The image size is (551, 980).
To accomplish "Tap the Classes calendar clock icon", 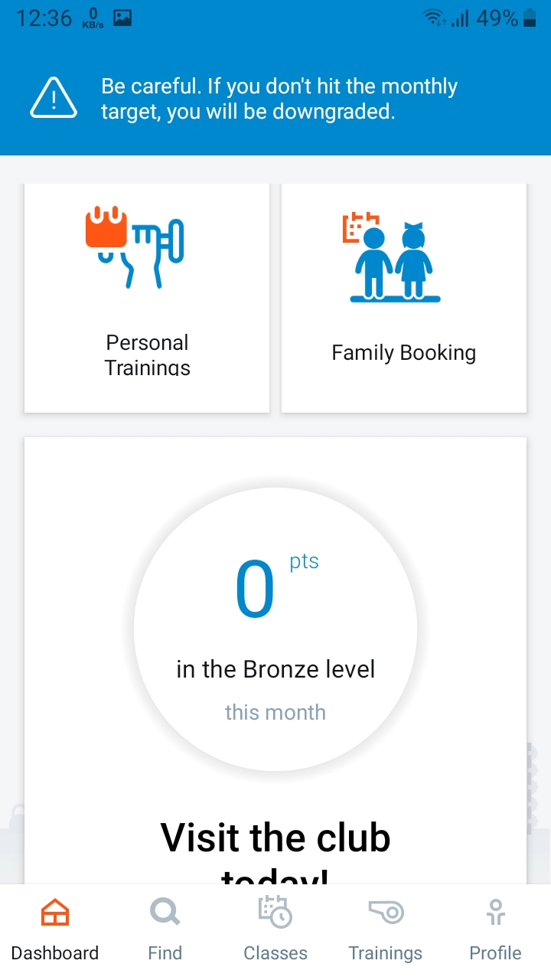I will (x=275, y=913).
